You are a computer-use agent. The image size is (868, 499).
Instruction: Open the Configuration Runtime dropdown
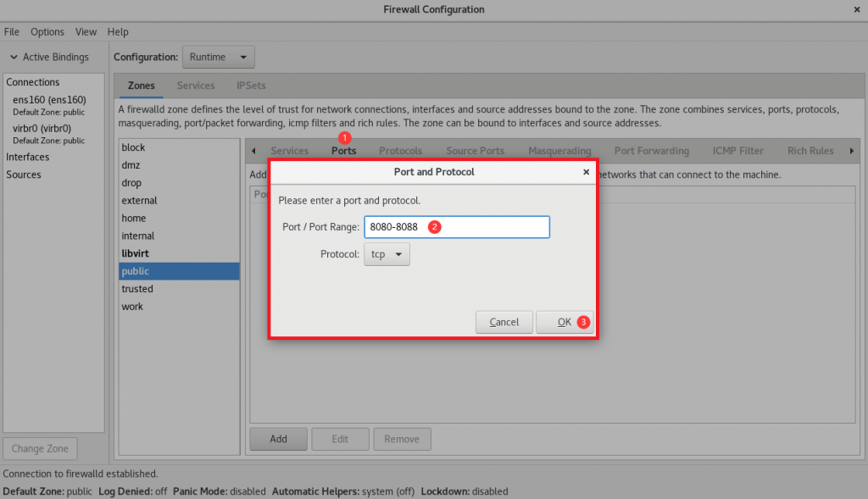[218, 57]
